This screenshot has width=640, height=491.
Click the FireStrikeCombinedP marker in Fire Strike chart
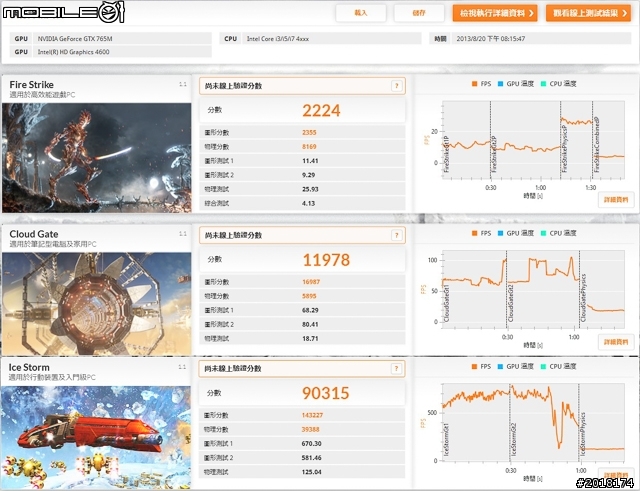tap(596, 144)
